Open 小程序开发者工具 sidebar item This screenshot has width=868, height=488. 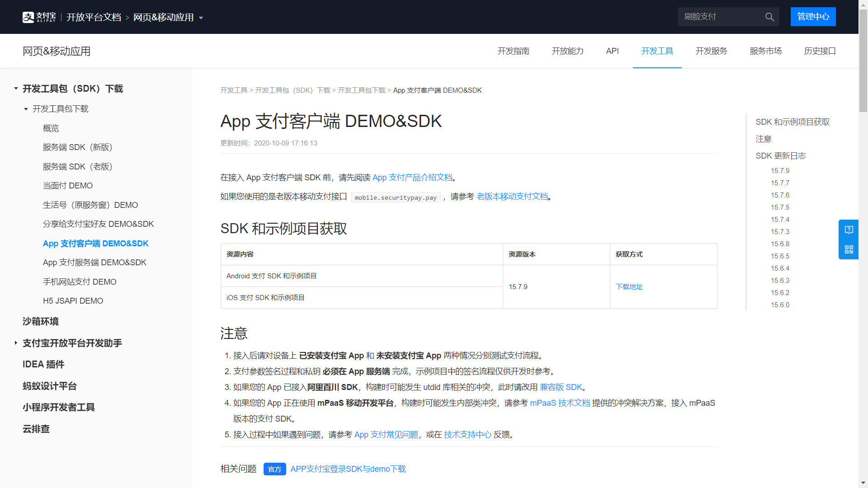click(59, 407)
